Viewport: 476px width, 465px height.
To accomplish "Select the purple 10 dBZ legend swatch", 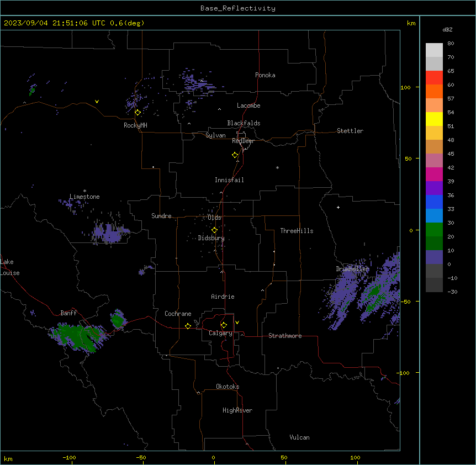I will click(x=434, y=257).
